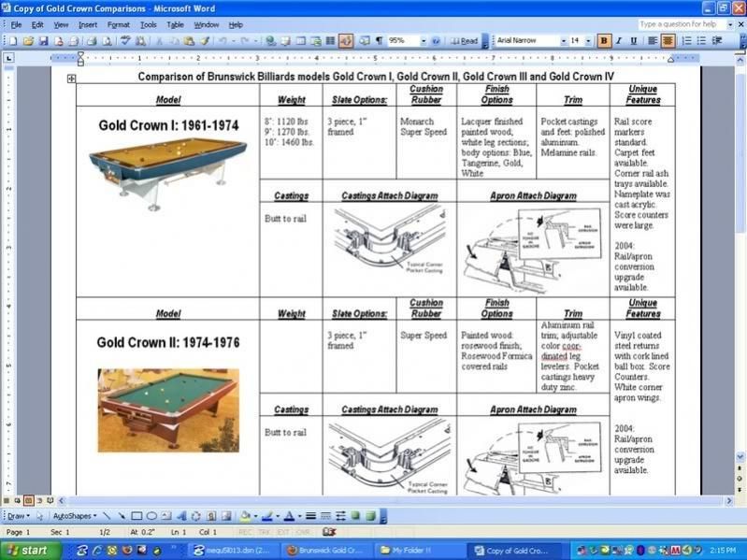Toggle the Drawing toolbar button
The width and height of the screenshot is (747, 560).
(346, 41)
